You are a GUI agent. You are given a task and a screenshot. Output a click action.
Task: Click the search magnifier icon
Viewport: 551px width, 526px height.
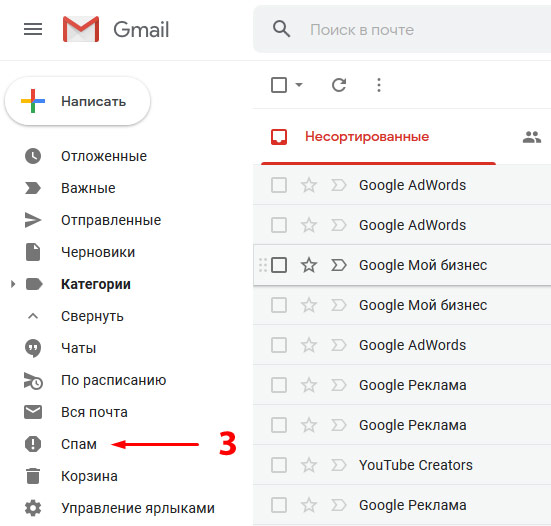[x=281, y=29]
